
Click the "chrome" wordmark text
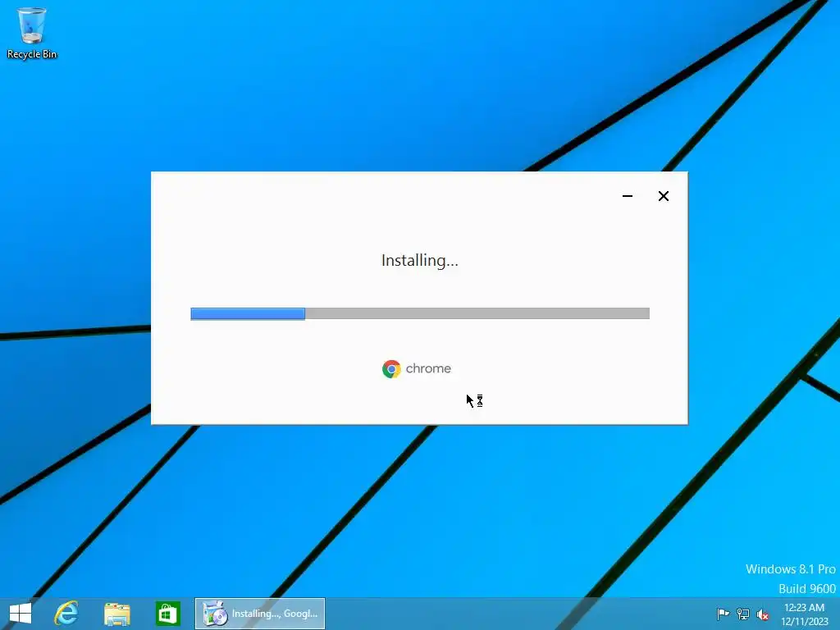pos(428,368)
